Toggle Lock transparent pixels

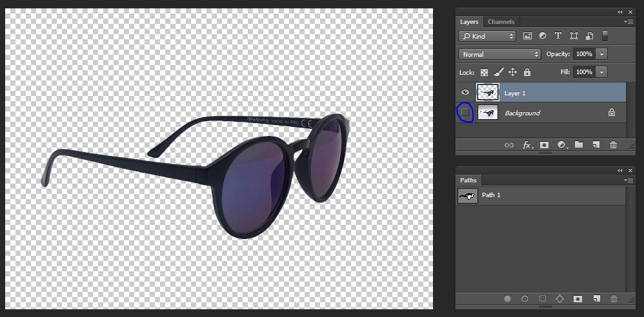click(485, 72)
